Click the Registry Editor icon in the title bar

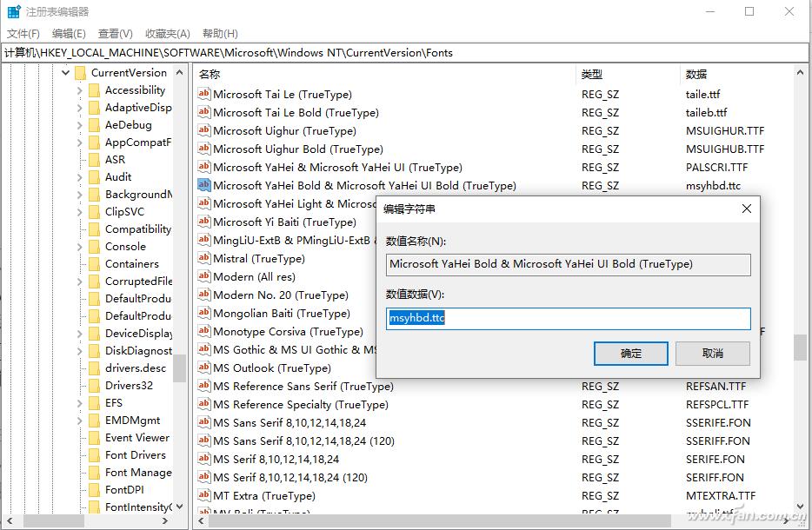(x=12, y=11)
